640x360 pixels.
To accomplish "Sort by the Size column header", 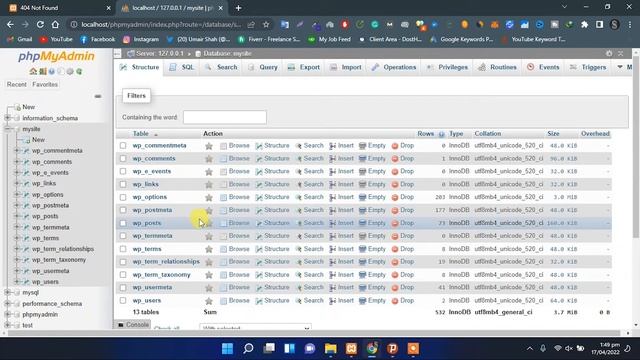I will click(x=553, y=134).
